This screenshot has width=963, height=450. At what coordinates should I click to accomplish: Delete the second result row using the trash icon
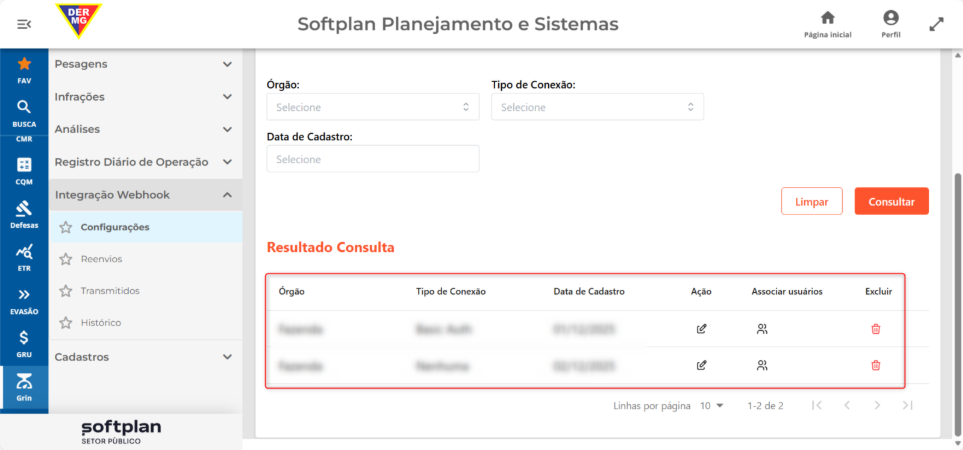[876, 366]
